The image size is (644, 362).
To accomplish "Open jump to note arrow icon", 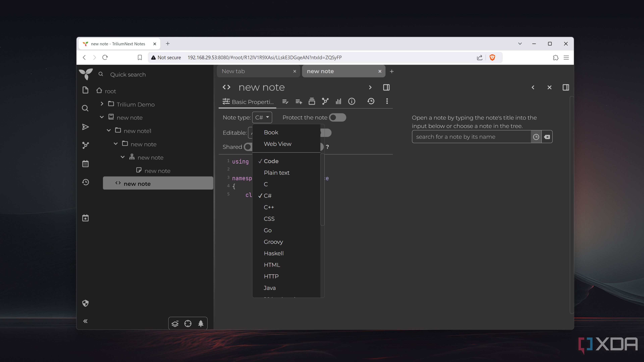I will [85, 127].
